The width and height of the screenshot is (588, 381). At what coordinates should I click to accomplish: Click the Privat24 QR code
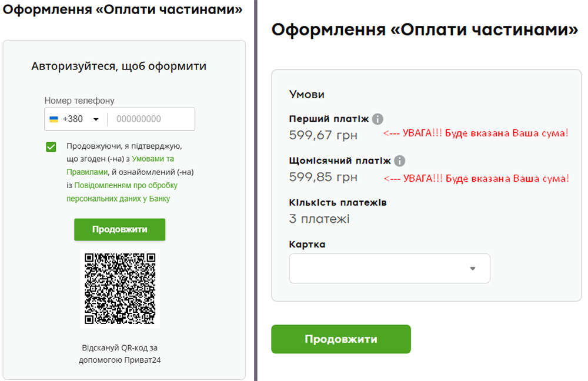pos(119,288)
